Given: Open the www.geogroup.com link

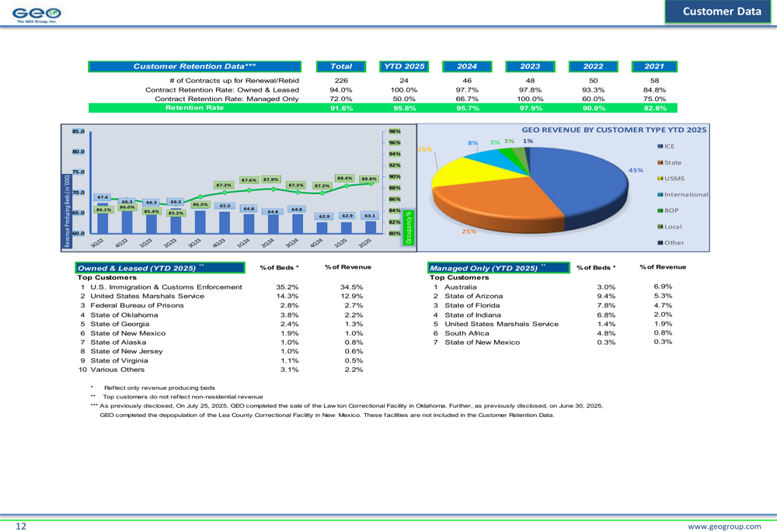Looking at the screenshot, I should click(x=724, y=526).
